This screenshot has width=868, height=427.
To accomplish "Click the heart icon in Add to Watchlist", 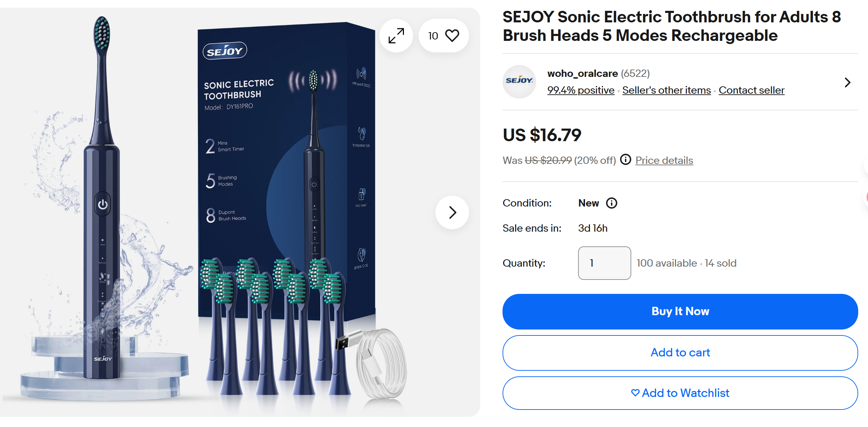I will tap(635, 393).
